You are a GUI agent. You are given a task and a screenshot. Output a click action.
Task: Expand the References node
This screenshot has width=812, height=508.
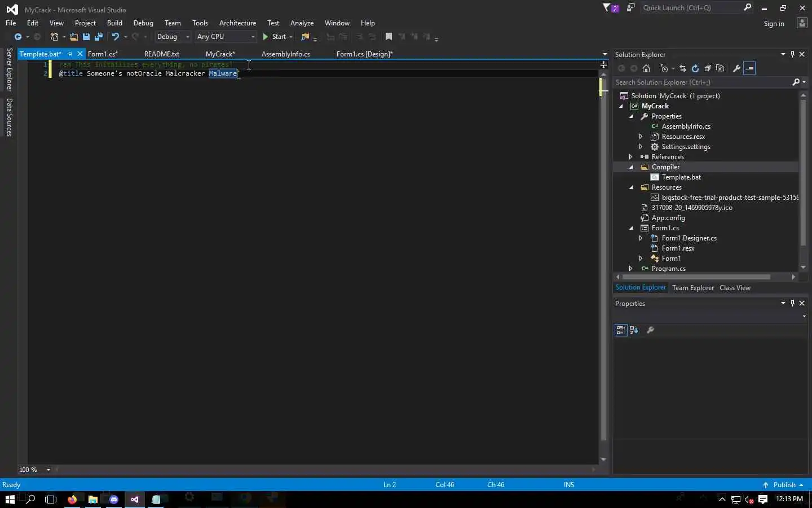point(631,157)
